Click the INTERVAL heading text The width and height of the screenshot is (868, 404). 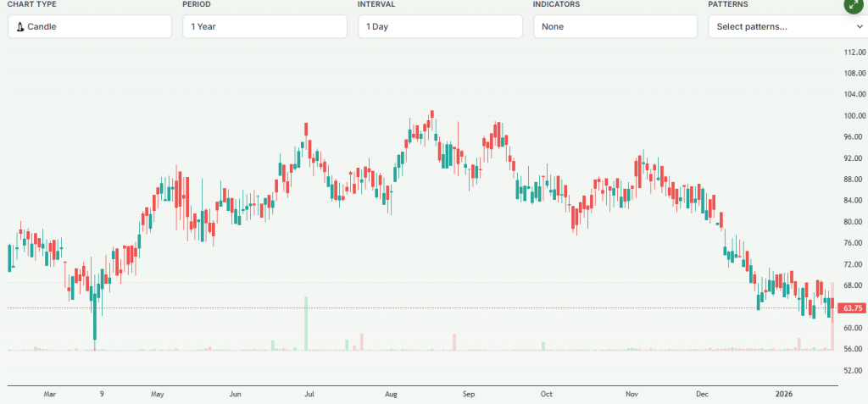tap(376, 4)
